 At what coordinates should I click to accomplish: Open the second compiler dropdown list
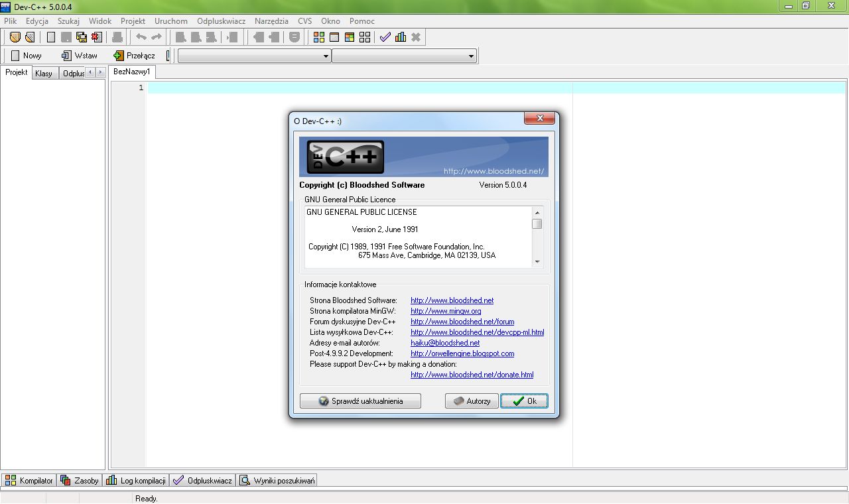point(471,56)
